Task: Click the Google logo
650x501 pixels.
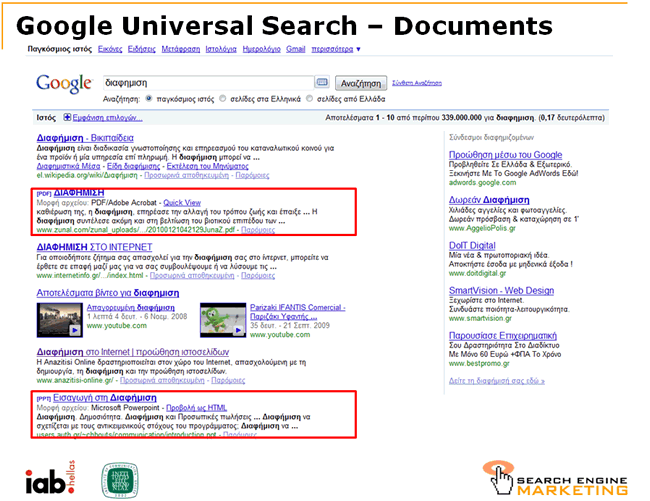Action: click(x=63, y=84)
